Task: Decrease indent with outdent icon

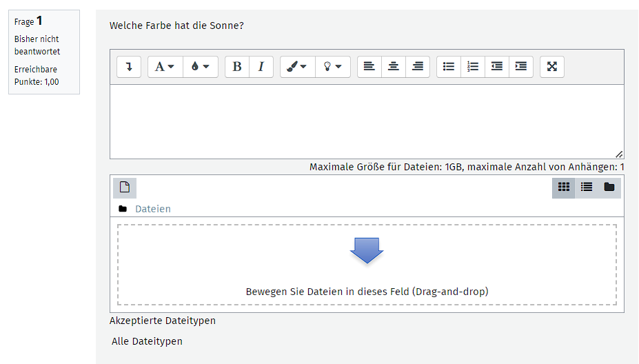Action: click(x=497, y=67)
